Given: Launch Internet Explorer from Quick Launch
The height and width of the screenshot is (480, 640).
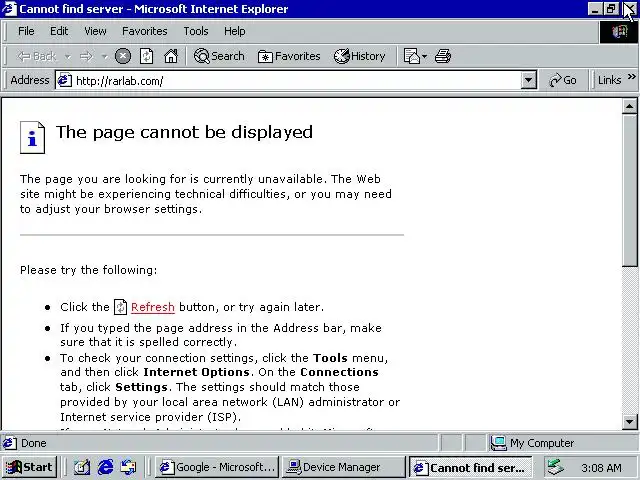Looking at the screenshot, I should point(106,467).
